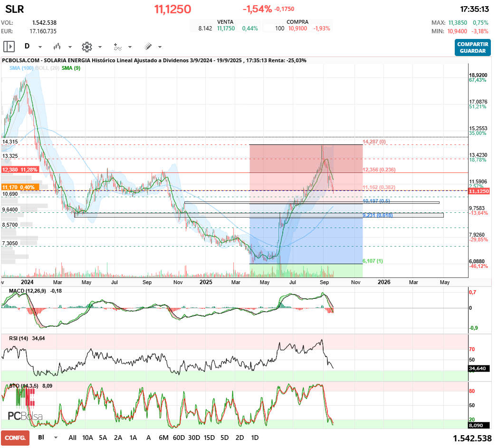
Task: Click the candlestick chart type icon
Action: coord(57,47)
